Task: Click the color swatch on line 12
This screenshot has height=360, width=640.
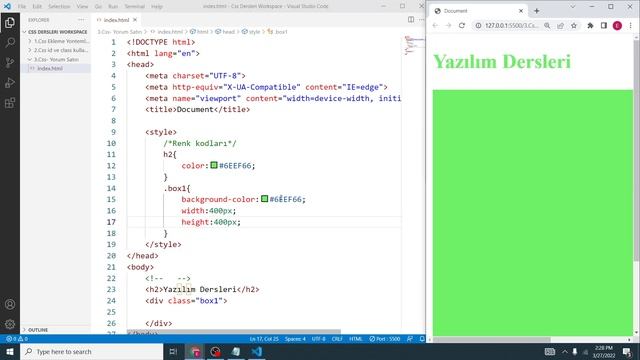Action: 214,165
